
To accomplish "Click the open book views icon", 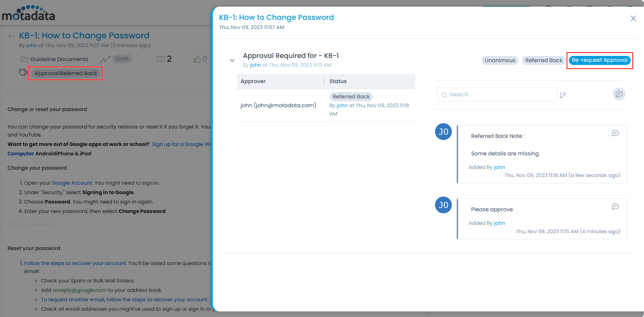I will point(161,59).
